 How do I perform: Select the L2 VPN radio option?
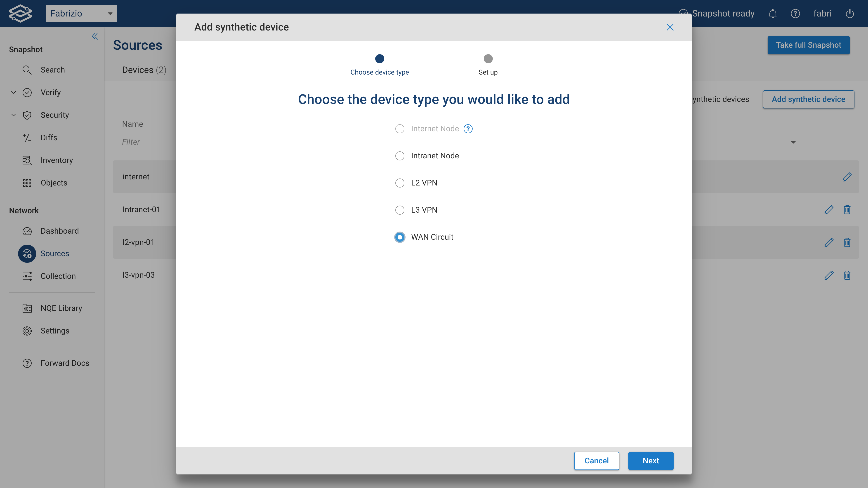coord(400,183)
